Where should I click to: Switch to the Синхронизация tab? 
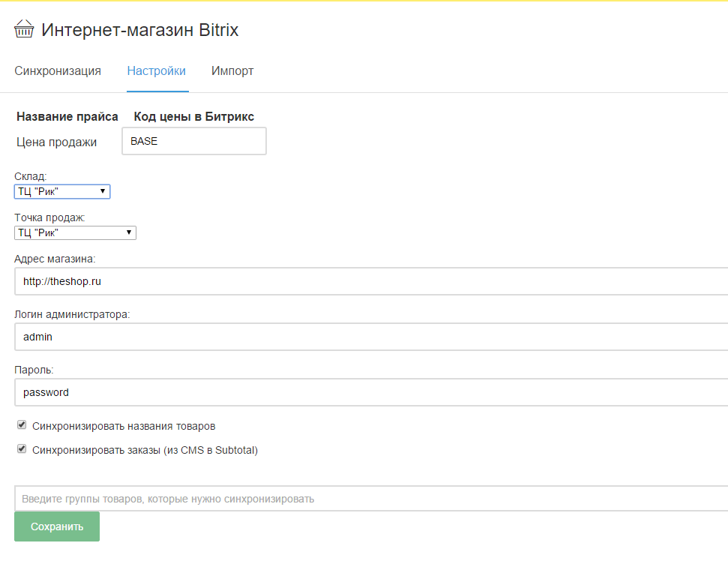[x=58, y=71]
